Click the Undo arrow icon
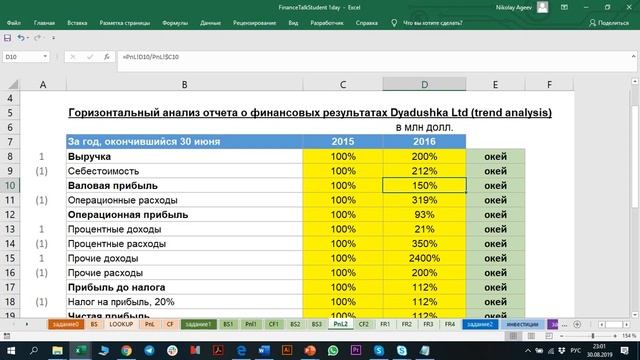 click(x=20, y=38)
